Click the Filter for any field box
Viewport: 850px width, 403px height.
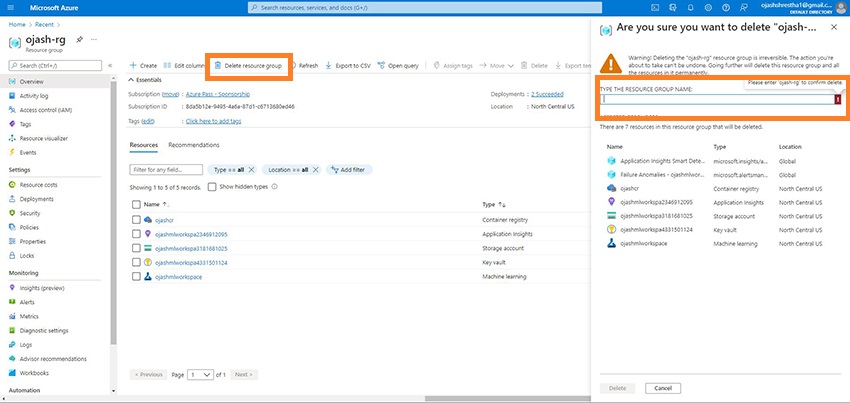tap(166, 170)
